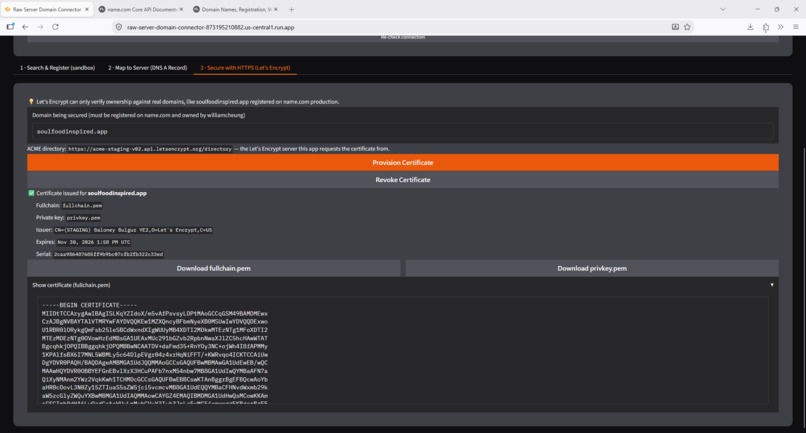The image size is (806, 433).
Task: Open the list all tabs dropdown arrow
Action: point(723,9)
